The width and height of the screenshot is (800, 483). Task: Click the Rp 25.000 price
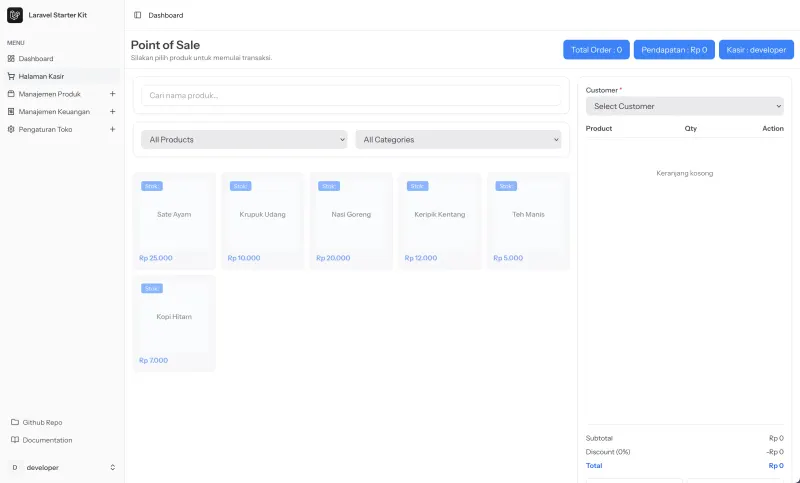(x=156, y=258)
